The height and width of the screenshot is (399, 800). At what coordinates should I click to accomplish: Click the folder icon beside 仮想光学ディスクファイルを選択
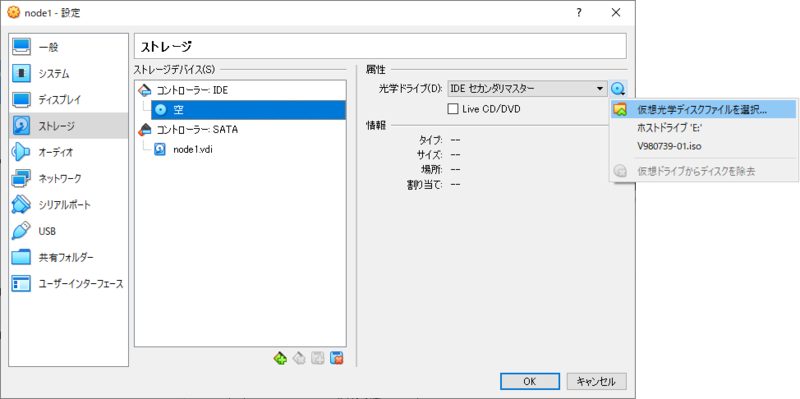click(x=620, y=109)
